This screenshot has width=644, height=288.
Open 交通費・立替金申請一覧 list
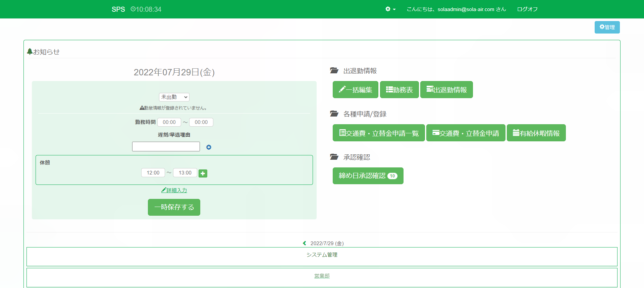click(x=379, y=133)
